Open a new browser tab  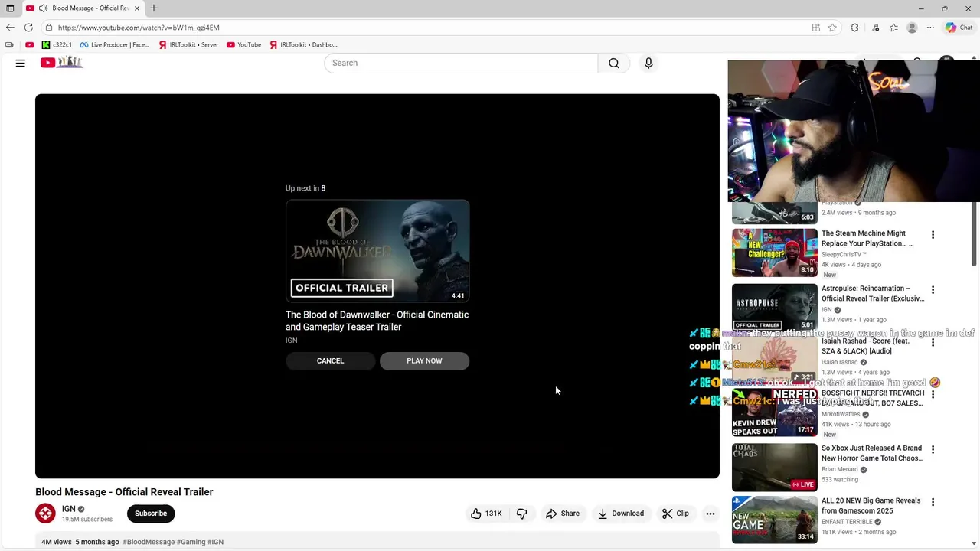pyautogui.click(x=154, y=8)
